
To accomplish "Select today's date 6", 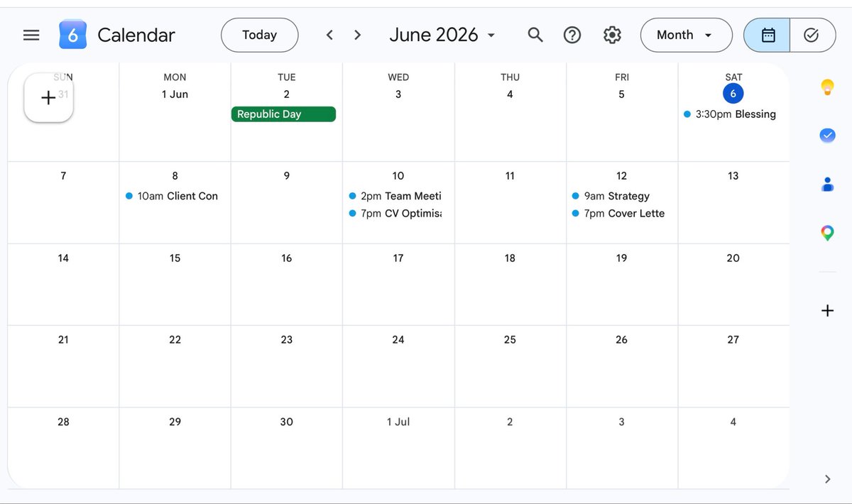I will [733, 94].
